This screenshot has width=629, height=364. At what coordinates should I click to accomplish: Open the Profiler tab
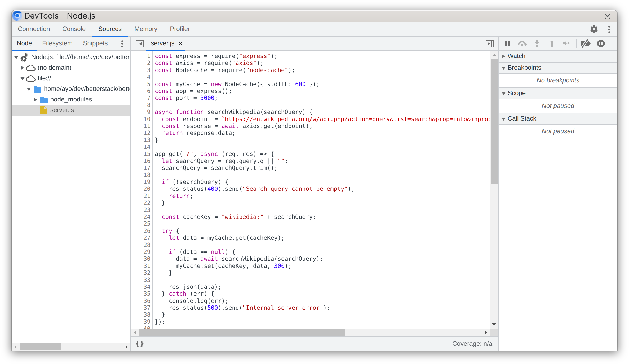tap(180, 29)
